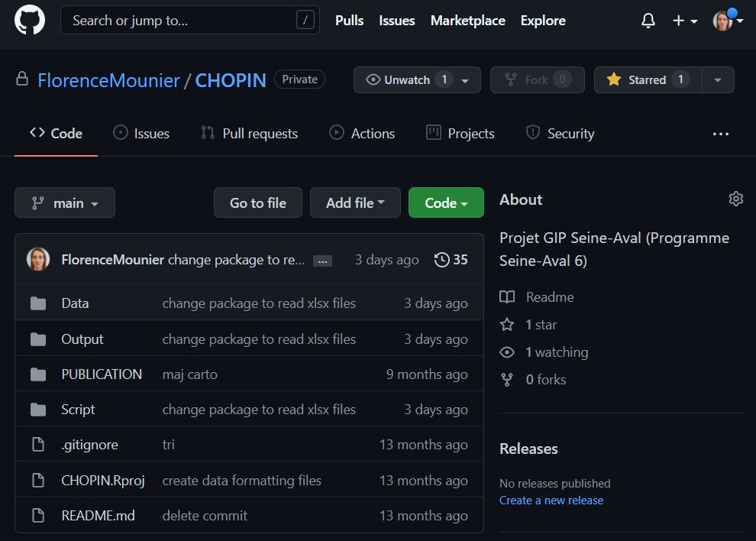Switch to the Projects tab
756x541 pixels.
pos(460,133)
